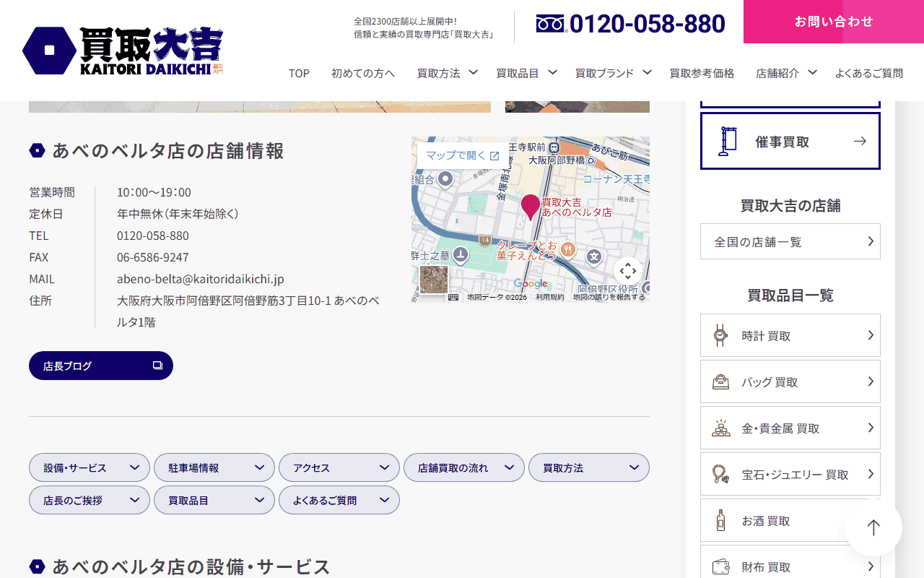Click the email abeno-belta@kaitoridaikichi.jp
The image size is (924, 578).
click(x=201, y=279)
